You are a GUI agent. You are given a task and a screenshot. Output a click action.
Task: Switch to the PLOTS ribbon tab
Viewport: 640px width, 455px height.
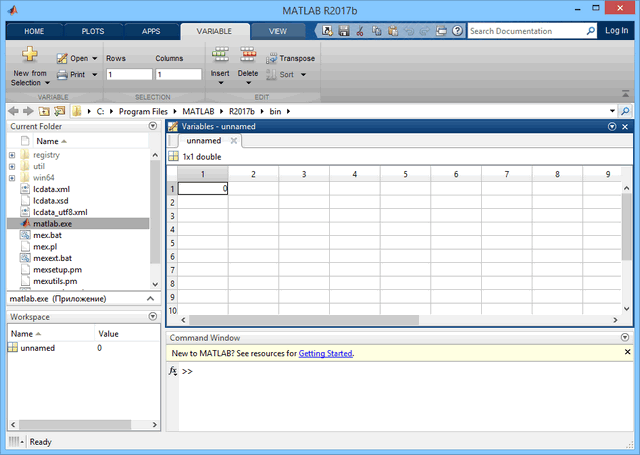pyautogui.click(x=93, y=31)
